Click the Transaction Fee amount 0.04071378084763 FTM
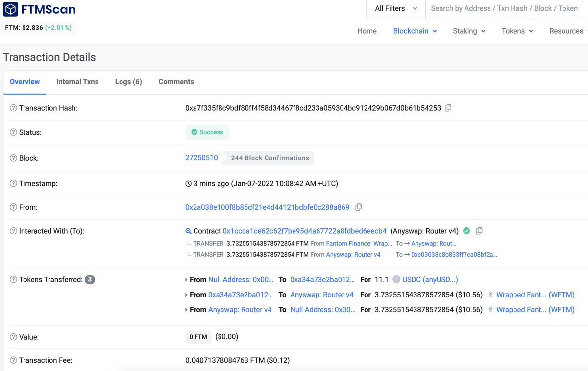588x371 pixels. (x=225, y=360)
